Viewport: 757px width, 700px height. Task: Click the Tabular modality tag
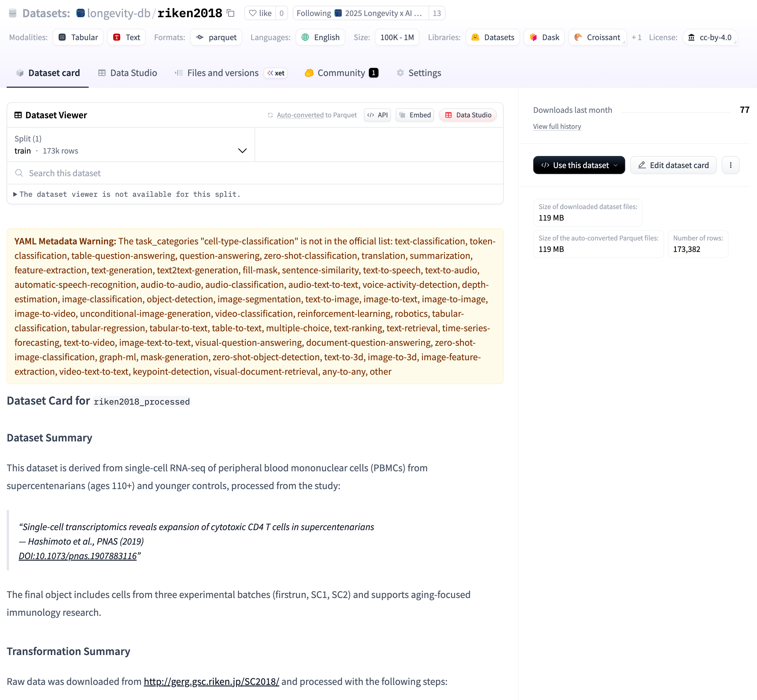click(78, 37)
